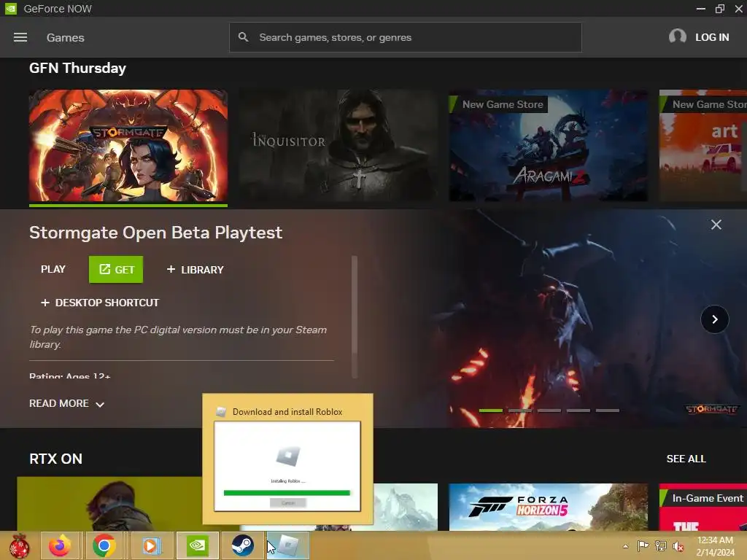Expand READ MORE details
This screenshot has height=560, width=747.
click(66, 403)
